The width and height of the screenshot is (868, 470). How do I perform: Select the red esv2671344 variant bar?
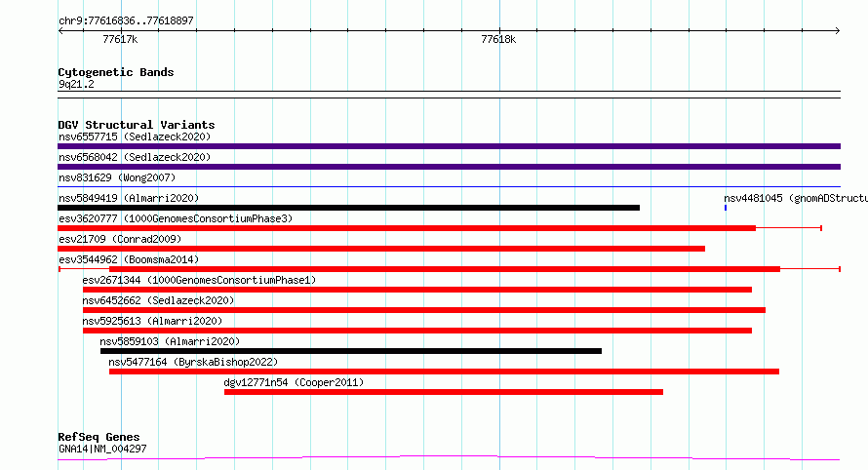pos(417,290)
